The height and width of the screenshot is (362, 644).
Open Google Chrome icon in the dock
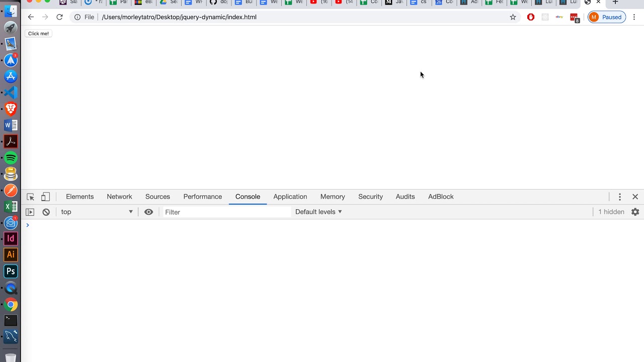click(x=11, y=304)
